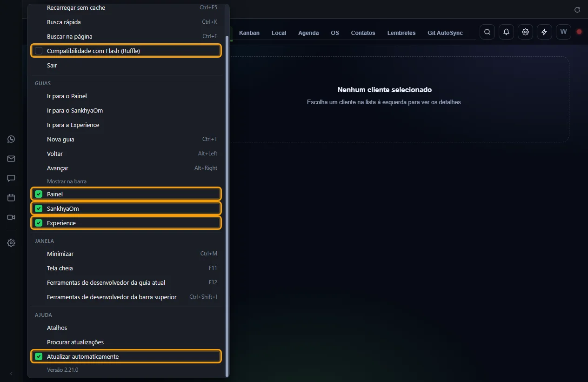Click the red status dot indicator
This screenshot has height=382, width=588.
pos(579,32)
